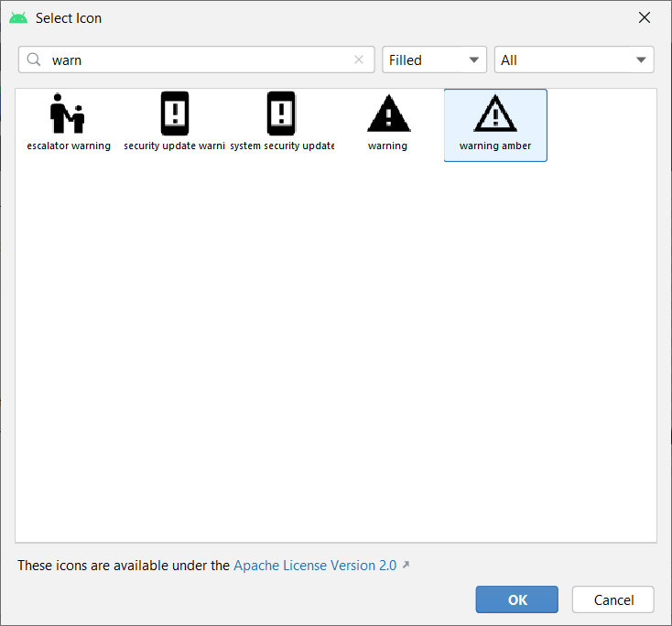Cancel the icon selection dialog
The height and width of the screenshot is (626, 672).
[612, 599]
